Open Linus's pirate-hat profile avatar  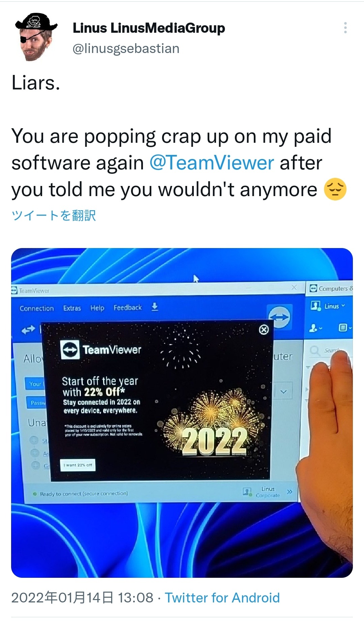[36, 37]
